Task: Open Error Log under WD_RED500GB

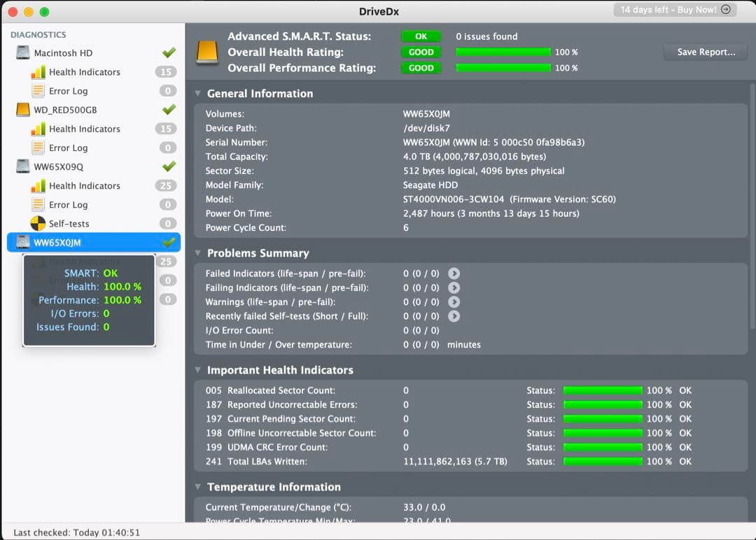Action: [68, 148]
